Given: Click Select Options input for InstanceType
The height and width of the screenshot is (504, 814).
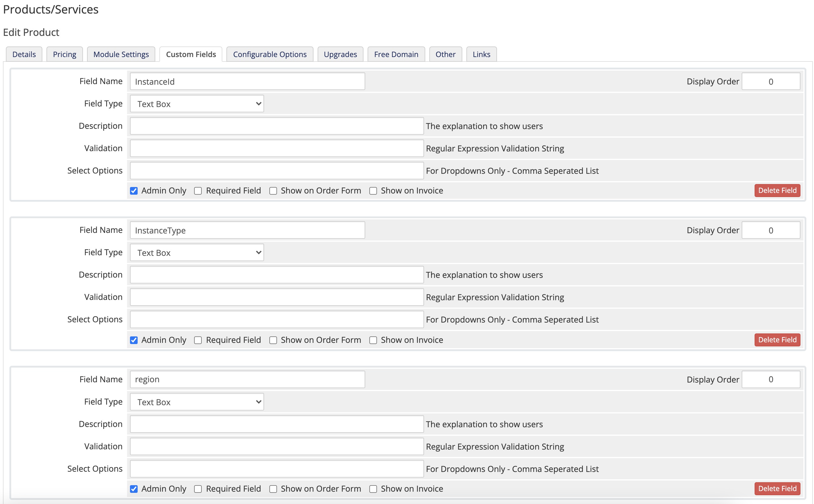Looking at the screenshot, I should [277, 319].
